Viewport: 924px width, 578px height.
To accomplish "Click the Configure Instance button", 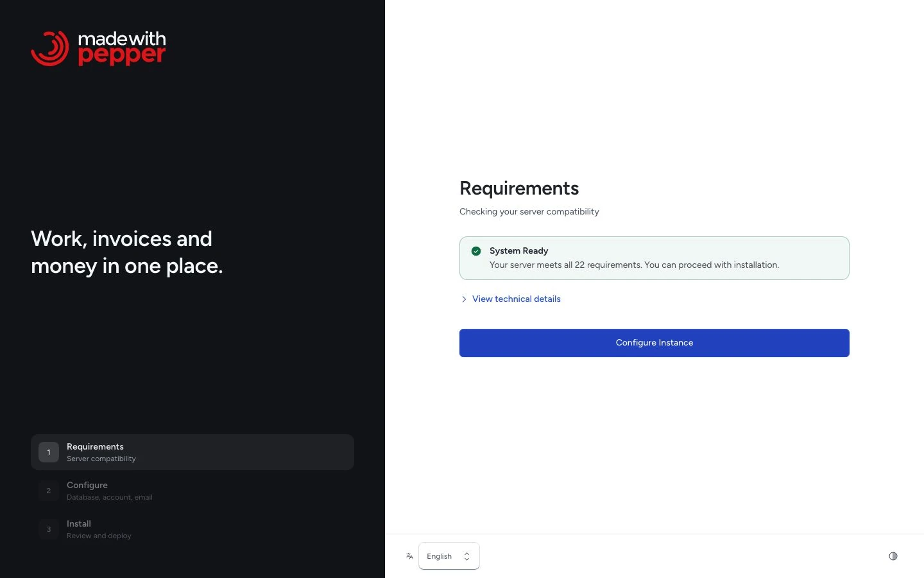I will [654, 343].
